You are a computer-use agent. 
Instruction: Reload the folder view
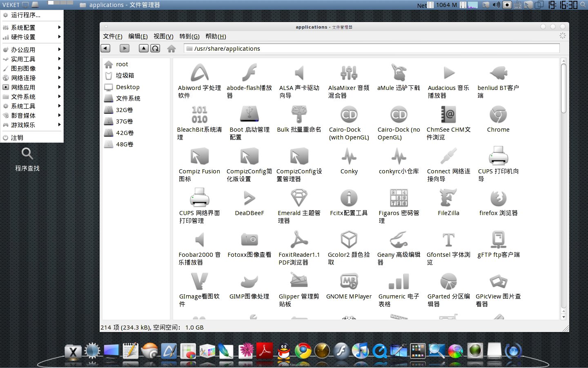pos(155,48)
